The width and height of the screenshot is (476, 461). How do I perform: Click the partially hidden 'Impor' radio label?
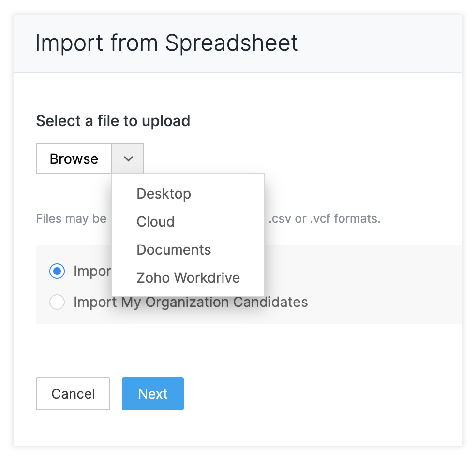(x=92, y=271)
